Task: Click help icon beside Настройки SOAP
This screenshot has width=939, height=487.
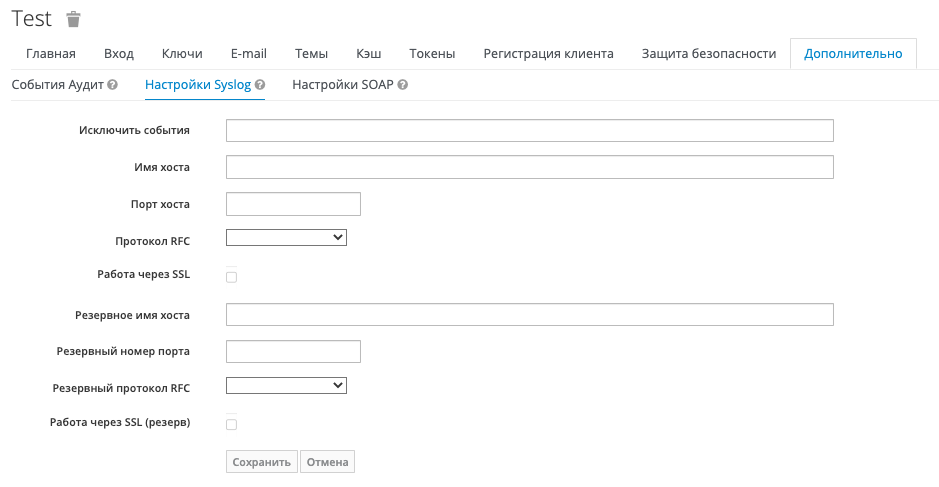Action: pyautogui.click(x=403, y=85)
